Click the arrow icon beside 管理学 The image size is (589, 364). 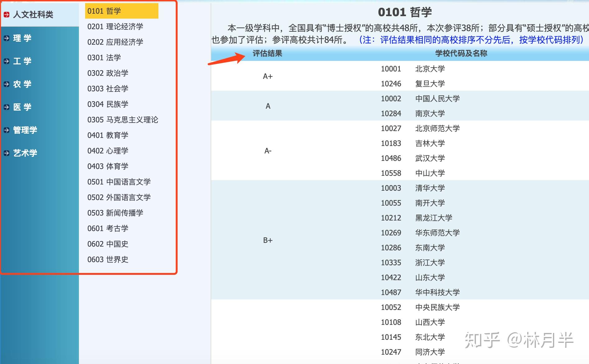pos(7,130)
